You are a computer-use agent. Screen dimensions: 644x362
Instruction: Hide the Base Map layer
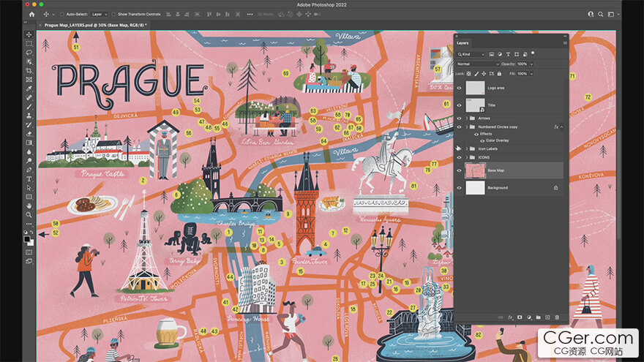[x=459, y=170]
